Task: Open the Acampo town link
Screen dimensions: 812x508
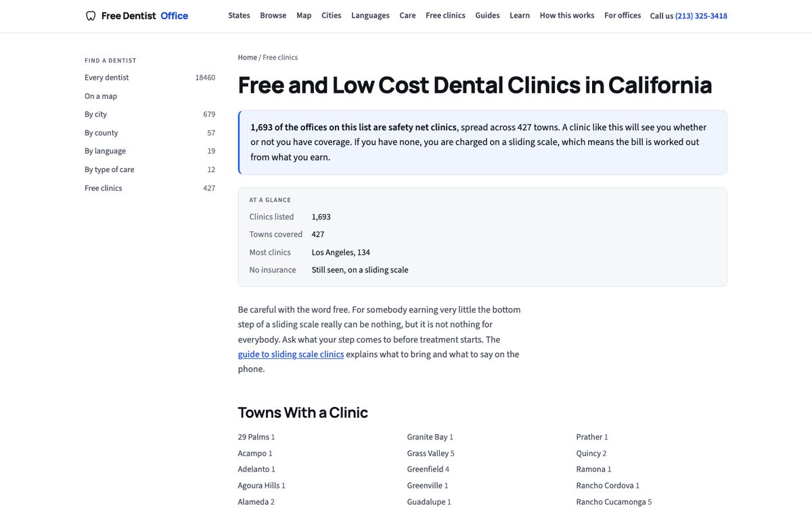Action: click(252, 453)
